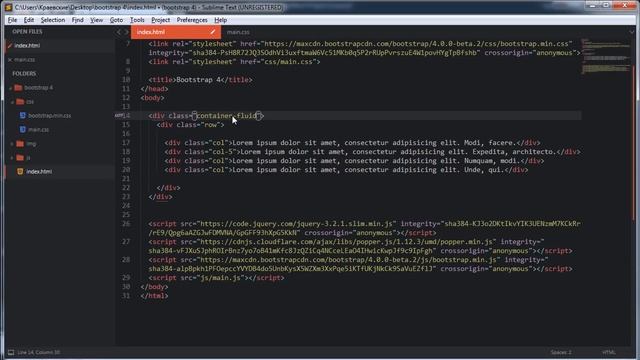Close main.css using its X in Open Files
Viewport: 640px width, 360px height.
10,60
